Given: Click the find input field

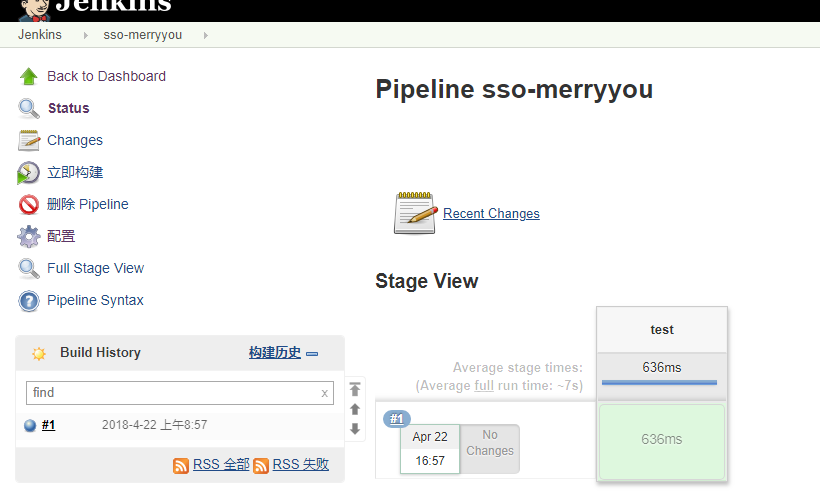Looking at the screenshot, I should pos(180,393).
